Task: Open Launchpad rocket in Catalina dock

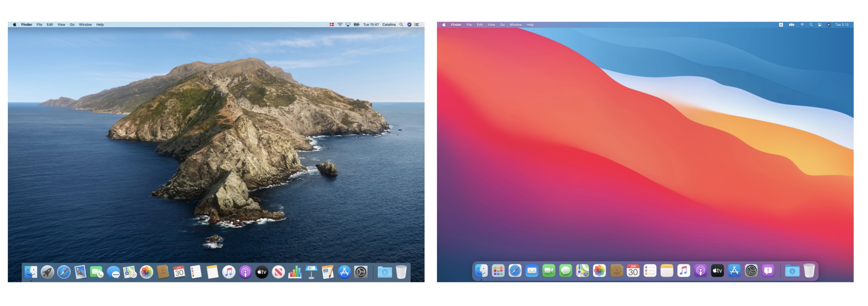Action: coord(47,272)
